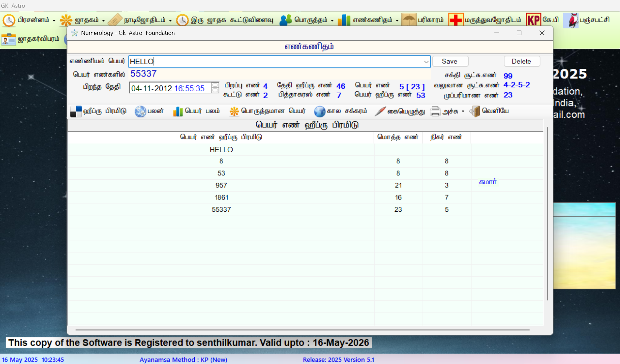This screenshot has width=620, height=364.
Task: Expand அச்சு print options arrow
Action: (463, 111)
